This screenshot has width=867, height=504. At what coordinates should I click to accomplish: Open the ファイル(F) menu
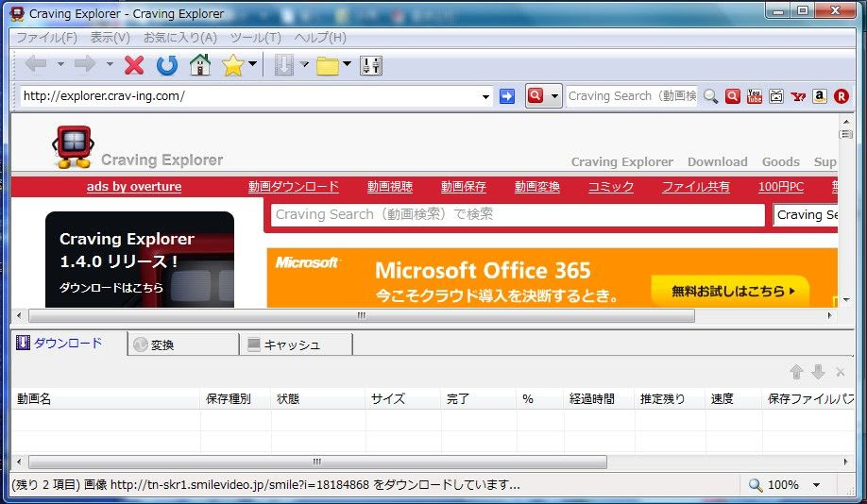(46, 38)
